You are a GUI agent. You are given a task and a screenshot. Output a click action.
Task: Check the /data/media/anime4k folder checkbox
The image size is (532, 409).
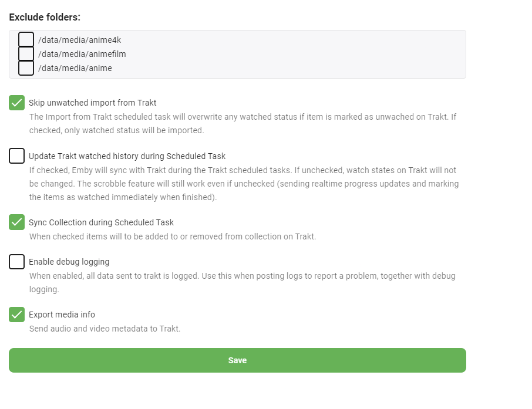click(x=26, y=39)
